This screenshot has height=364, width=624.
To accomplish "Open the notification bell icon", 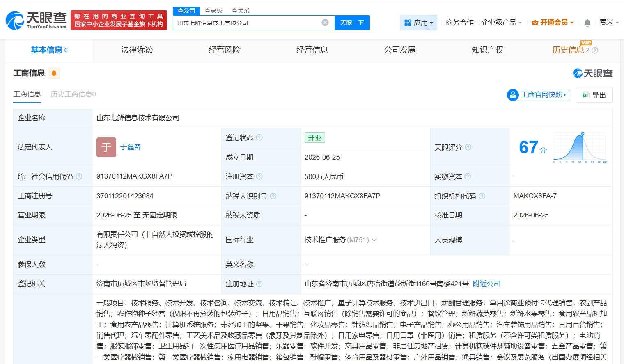I will pos(587,23).
